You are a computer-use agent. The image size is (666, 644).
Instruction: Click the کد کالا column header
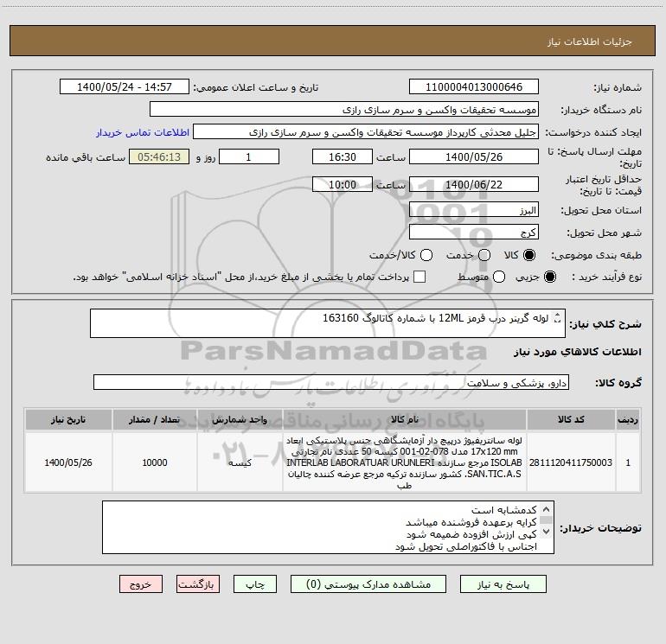571,420
